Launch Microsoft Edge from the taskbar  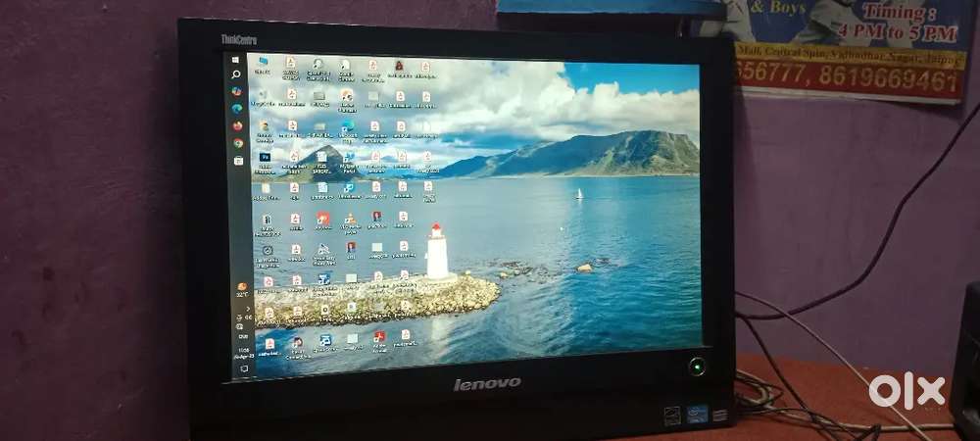(x=237, y=109)
